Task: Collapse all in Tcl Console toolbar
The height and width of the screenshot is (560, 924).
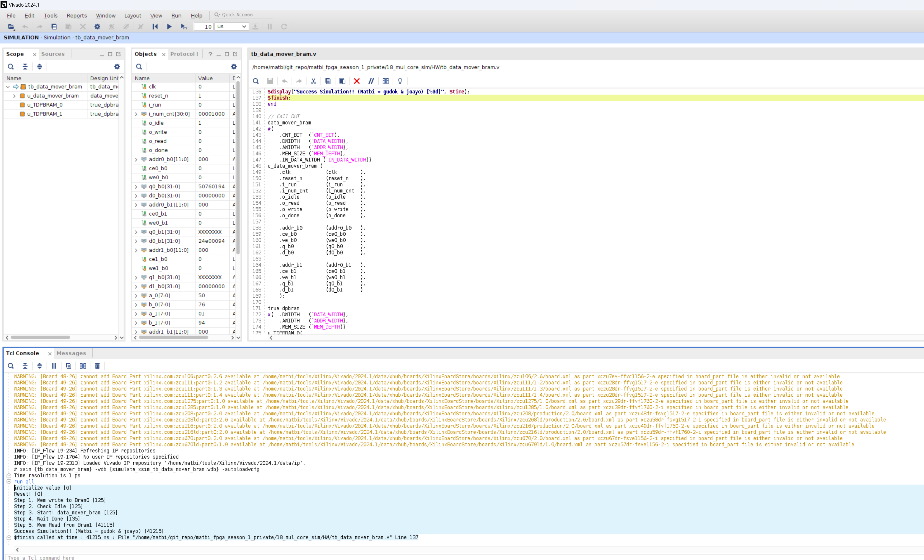Action: [25, 366]
